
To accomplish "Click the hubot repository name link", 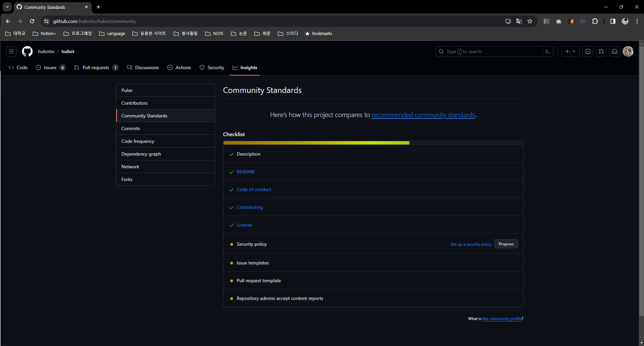I will (x=68, y=51).
